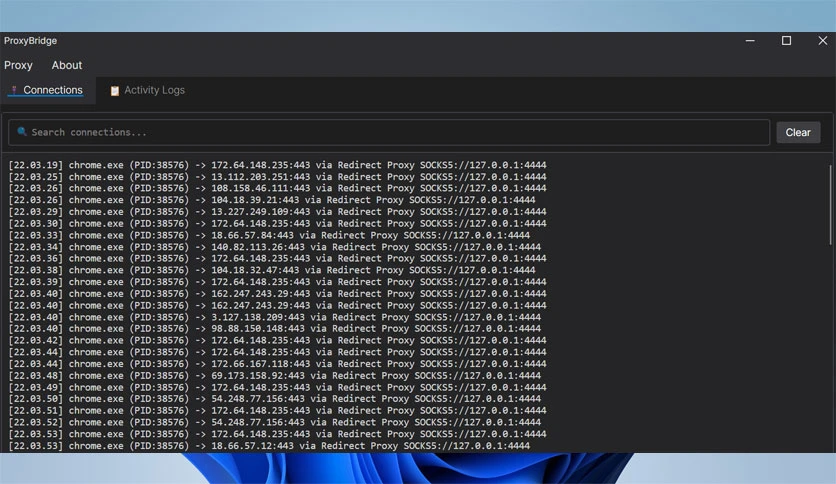Select the 22.03.49 connection entry
Screen dimensions: 836x484
(x=277, y=387)
